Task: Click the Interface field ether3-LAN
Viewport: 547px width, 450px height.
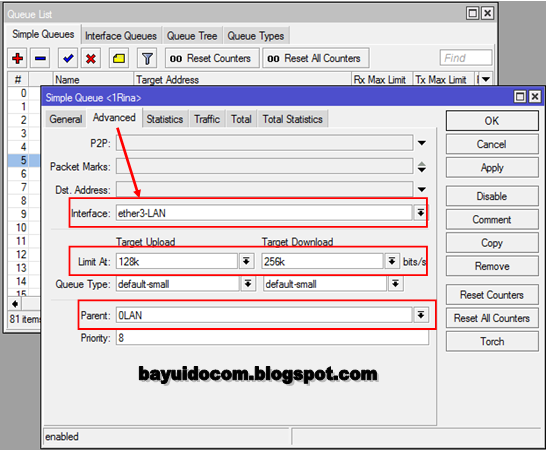Action: [x=264, y=213]
